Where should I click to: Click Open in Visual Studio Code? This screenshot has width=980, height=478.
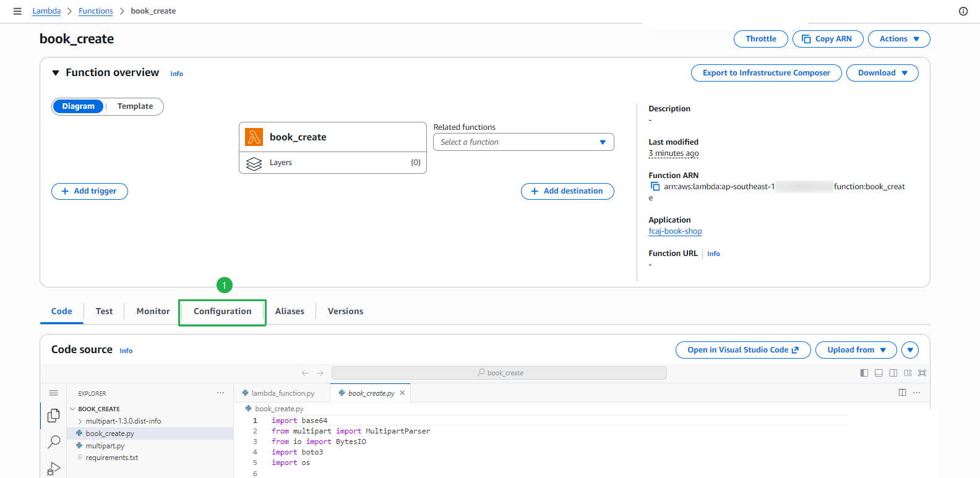pos(743,350)
